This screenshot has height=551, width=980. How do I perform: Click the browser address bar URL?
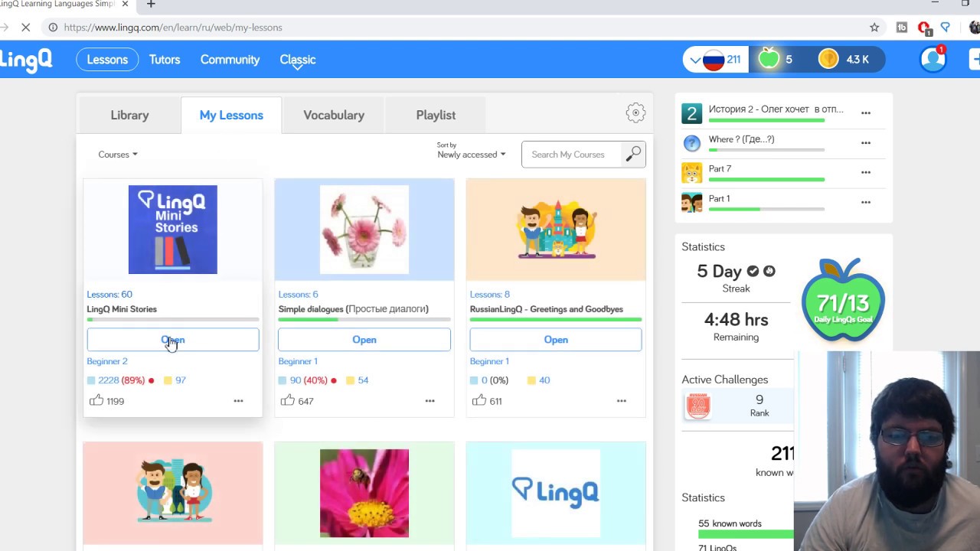[x=173, y=27]
